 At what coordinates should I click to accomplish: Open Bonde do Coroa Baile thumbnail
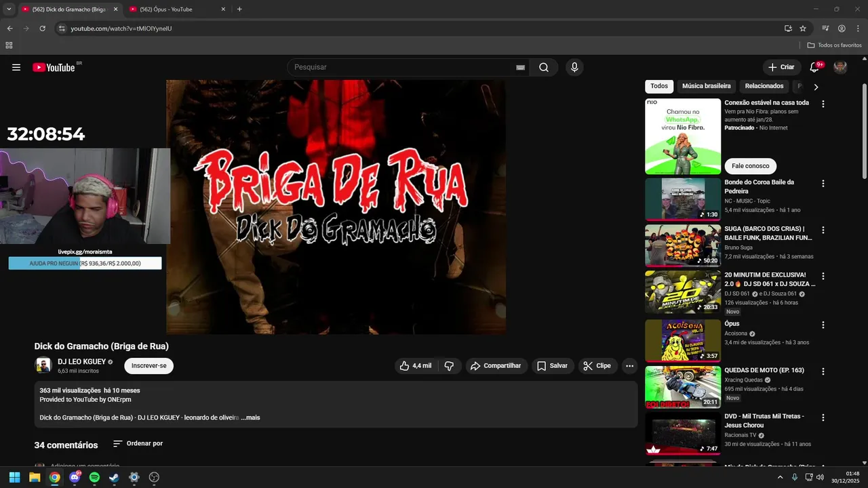click(683, 199)
